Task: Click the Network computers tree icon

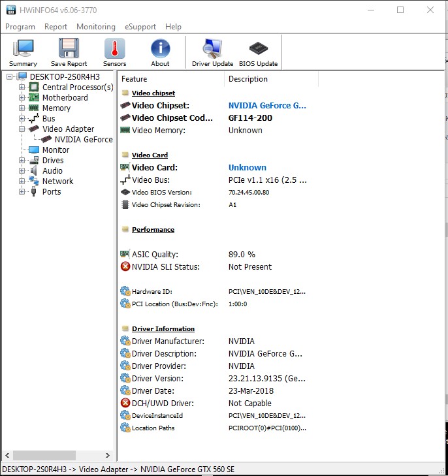Action: [x=34, y=181]
